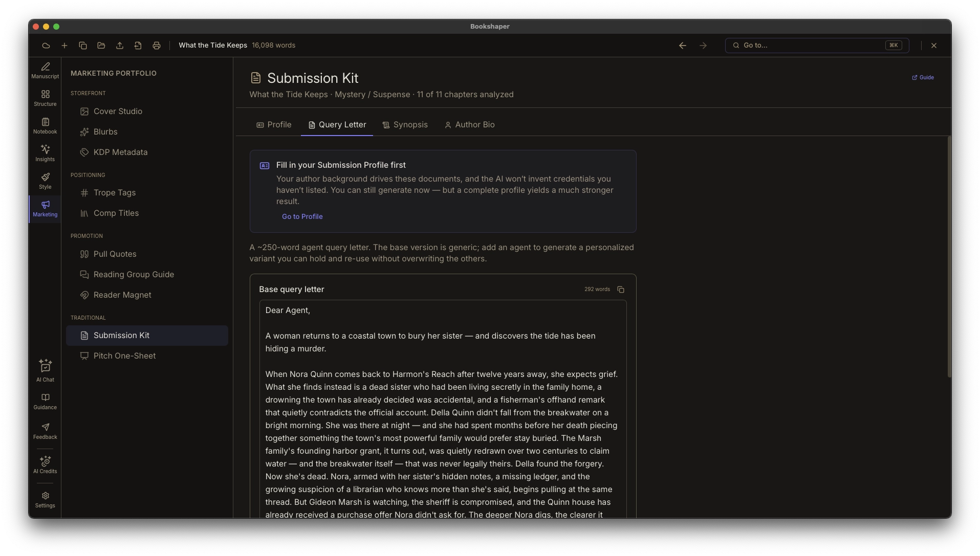Open Blurbs in storefront list
Screen dimensions: 980x556
click(x=147, y=132)
